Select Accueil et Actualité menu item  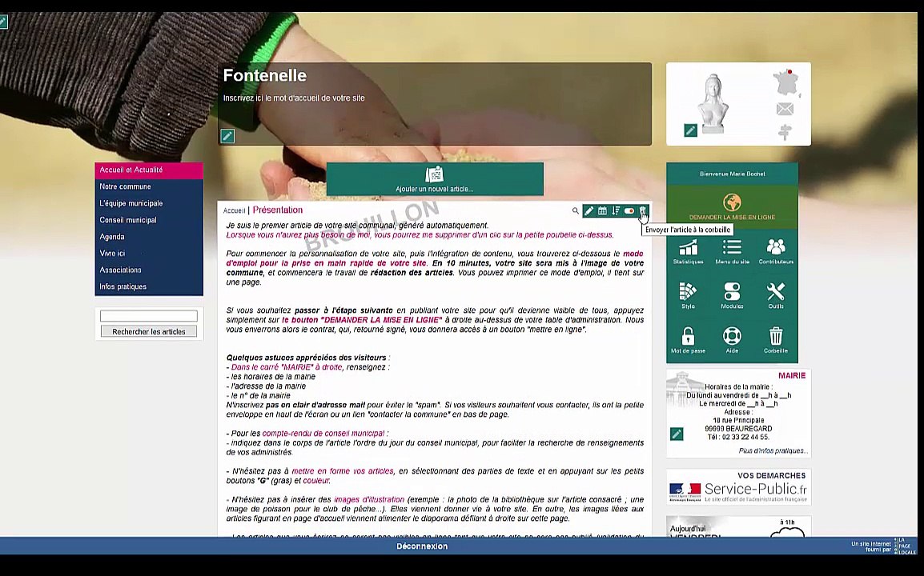(149, 170)
